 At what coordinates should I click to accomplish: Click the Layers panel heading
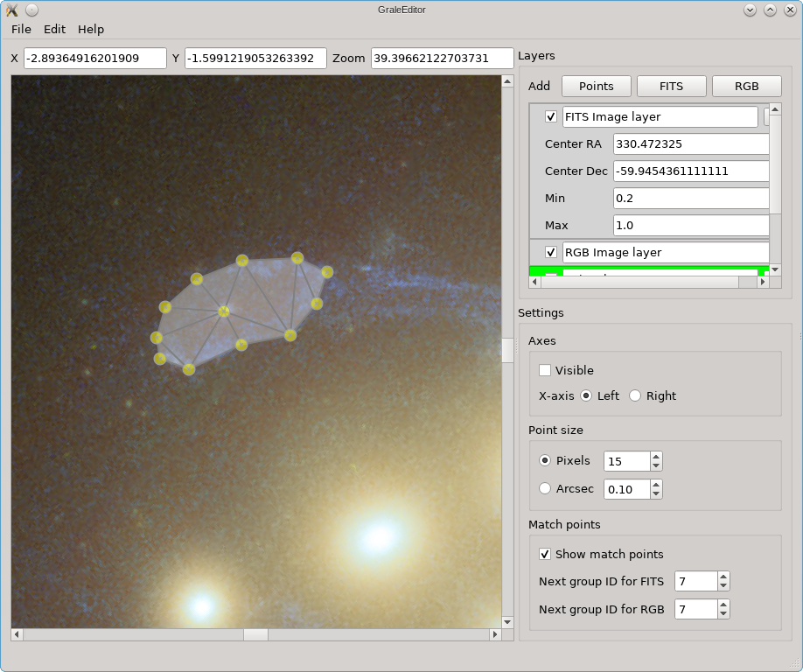(x=536, y=56)
